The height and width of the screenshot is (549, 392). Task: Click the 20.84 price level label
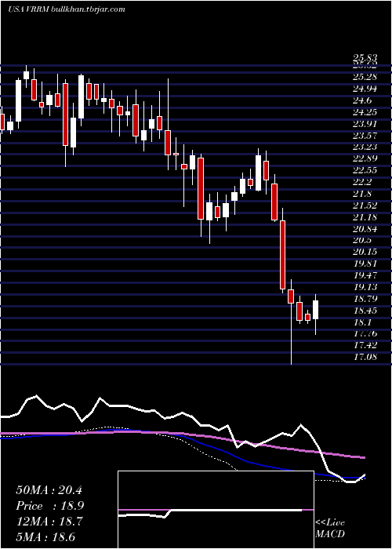(365, 229)
